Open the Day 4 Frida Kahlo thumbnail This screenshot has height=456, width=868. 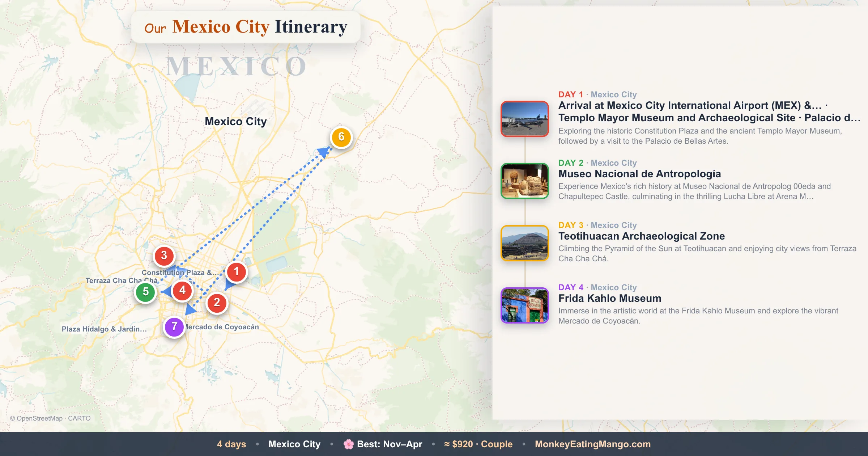524,305
